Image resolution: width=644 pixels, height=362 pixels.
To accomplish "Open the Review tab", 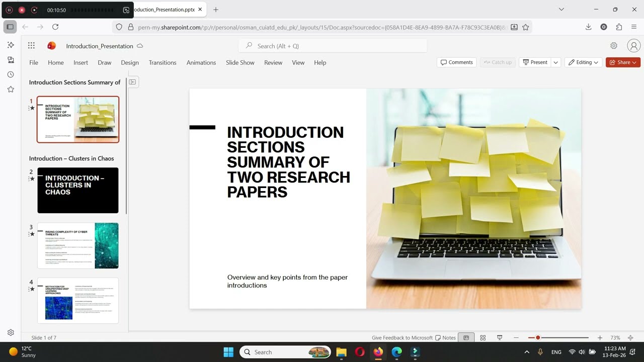I will (x=273, y=62).
